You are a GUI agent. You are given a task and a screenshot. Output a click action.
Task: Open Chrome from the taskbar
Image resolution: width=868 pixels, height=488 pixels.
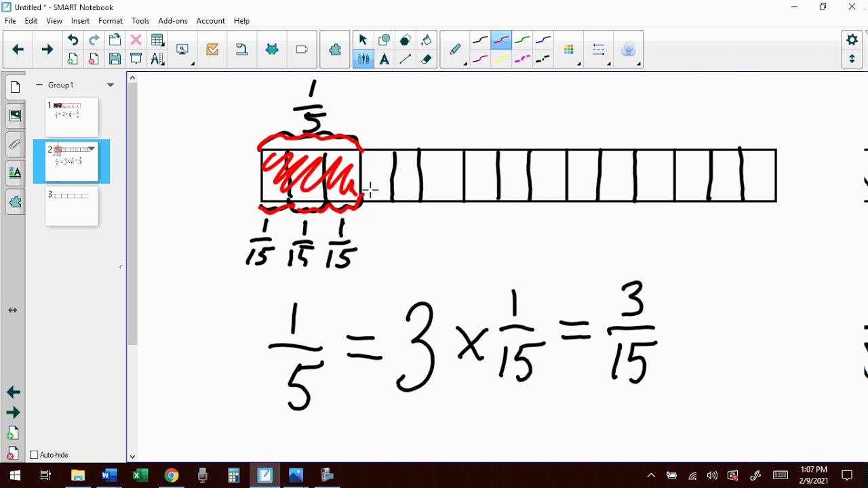172,475
